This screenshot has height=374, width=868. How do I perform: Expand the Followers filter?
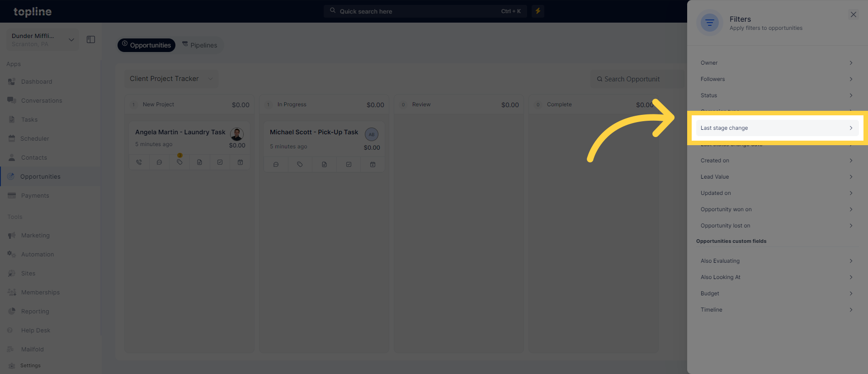(777, 79)
